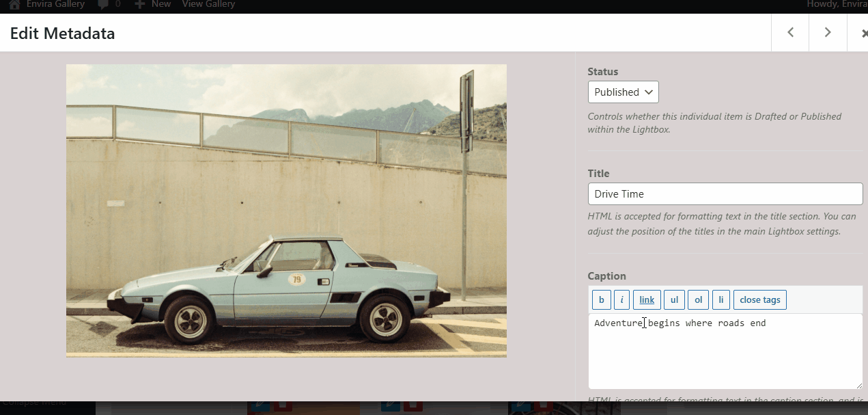The image size is (868, 415).
Task: Insert a hyperlink using the link button
Action: [647, 300]
